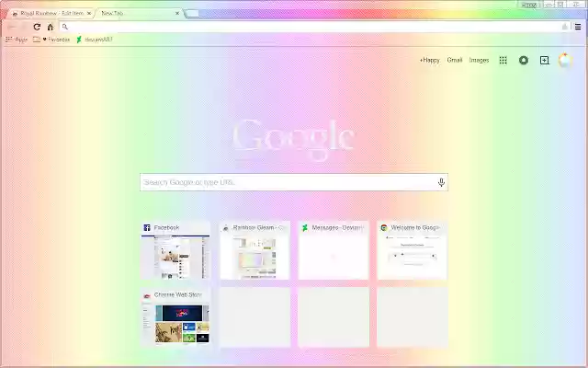The height and width of the screenshot is (368, 588).
Task: Start voice search with microphone icon
Action: 441,182
